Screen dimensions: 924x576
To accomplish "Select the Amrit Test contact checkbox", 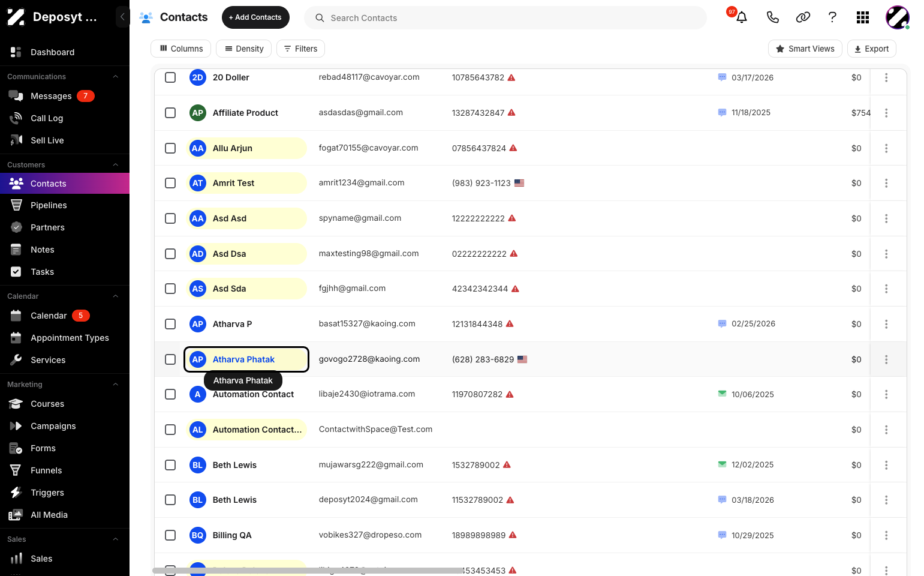I will (x=170, y=183).
